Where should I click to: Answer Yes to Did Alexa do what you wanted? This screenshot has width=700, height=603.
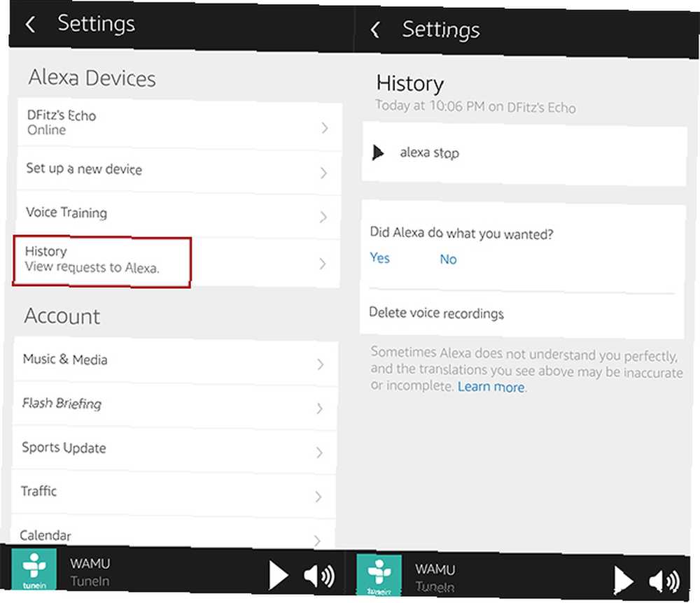click(x=380, y=258)
